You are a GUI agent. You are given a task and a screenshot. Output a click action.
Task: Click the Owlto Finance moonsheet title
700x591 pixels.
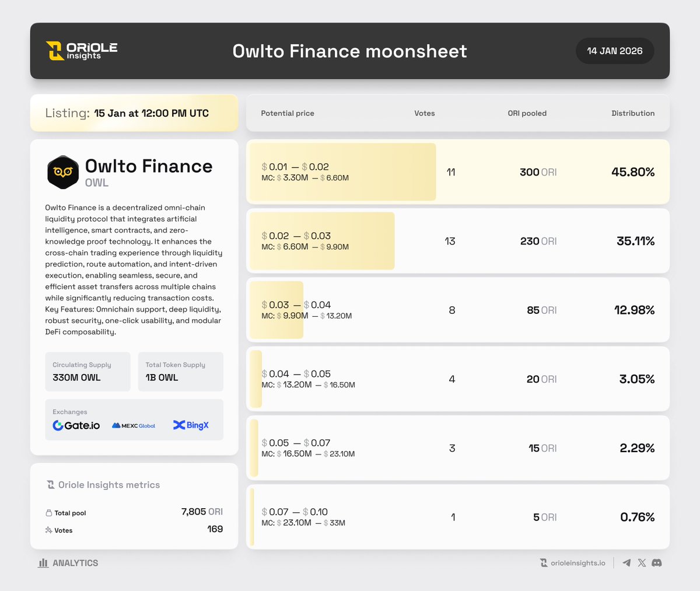coord(350,51)
